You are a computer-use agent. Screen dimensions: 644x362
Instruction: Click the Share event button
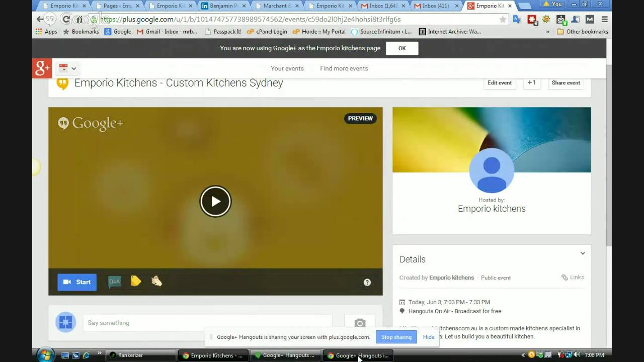coord(566,83)
